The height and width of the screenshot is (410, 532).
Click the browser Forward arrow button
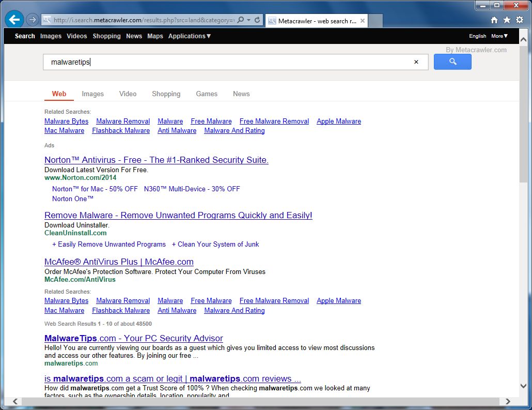[32, 20]
